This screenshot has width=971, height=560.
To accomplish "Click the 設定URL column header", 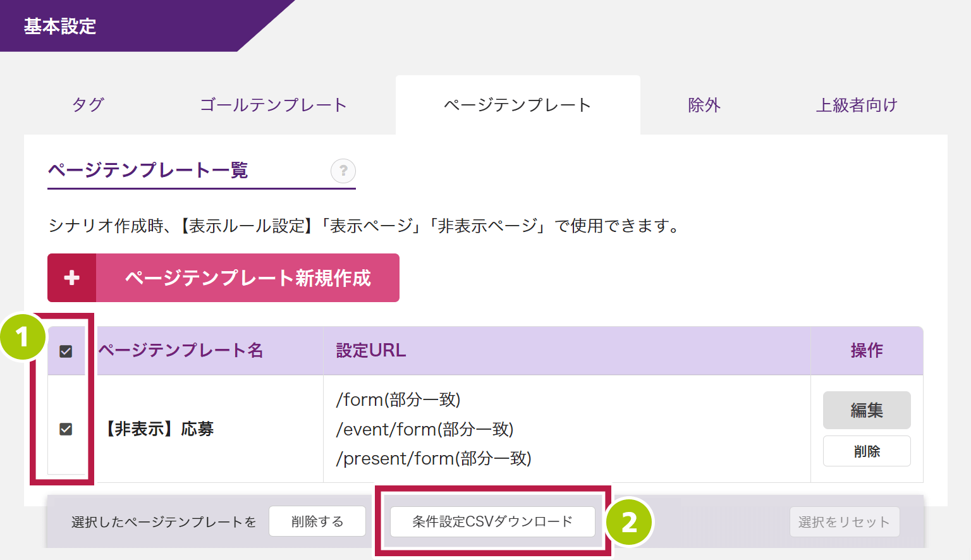I will 371,351.
